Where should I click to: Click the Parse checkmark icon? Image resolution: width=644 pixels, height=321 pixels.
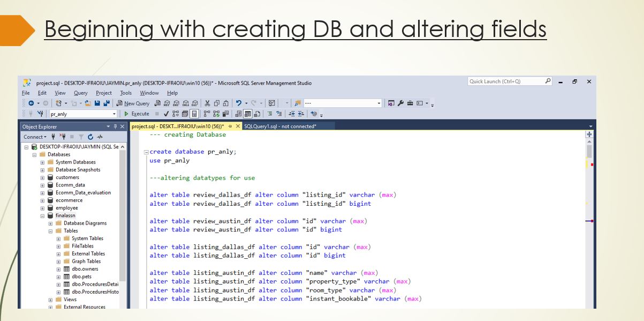point(166,114)
